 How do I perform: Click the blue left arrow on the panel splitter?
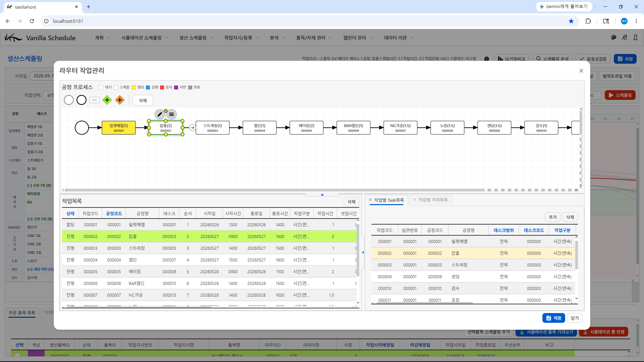click(363, 252)
